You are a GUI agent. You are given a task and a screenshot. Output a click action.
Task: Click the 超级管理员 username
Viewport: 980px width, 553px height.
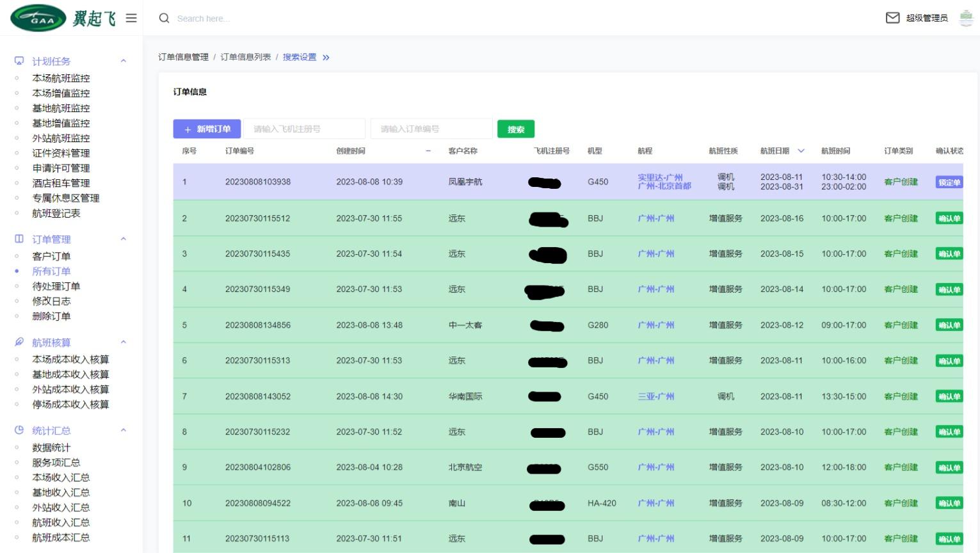pos(927,18)
